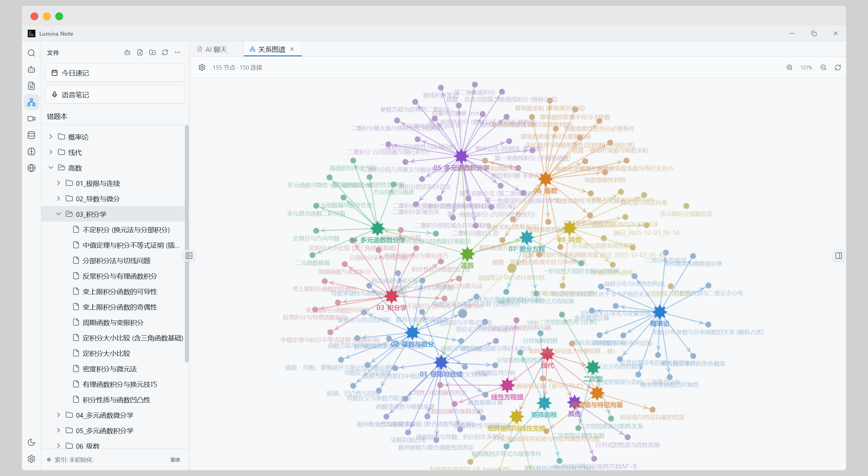Create a new note with the new-file icon

[x=140, y=52]
